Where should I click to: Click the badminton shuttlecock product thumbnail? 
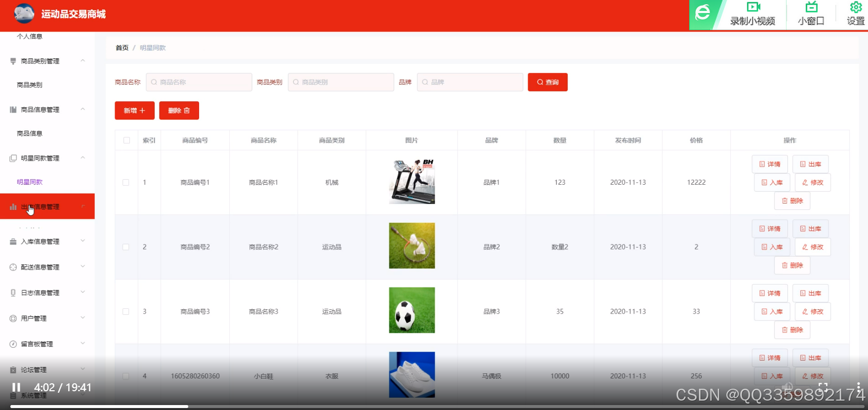[x=412, y=246]
